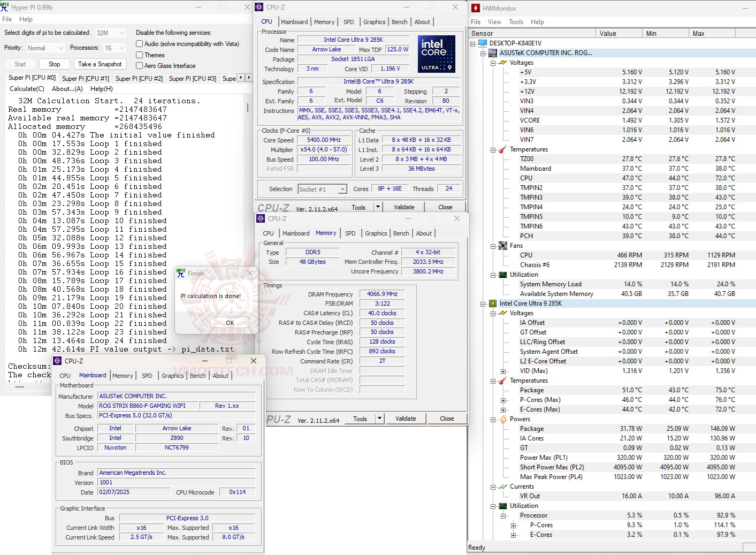Click the Powers flame icon in HWMonitor
Screen dimensions: 756x555
[x=503, y=419]
